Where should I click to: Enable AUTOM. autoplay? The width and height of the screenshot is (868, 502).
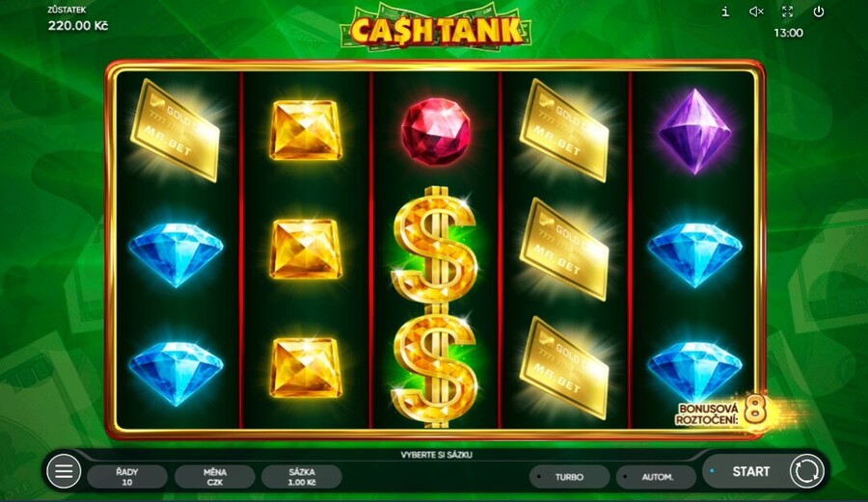coord(657,477)
